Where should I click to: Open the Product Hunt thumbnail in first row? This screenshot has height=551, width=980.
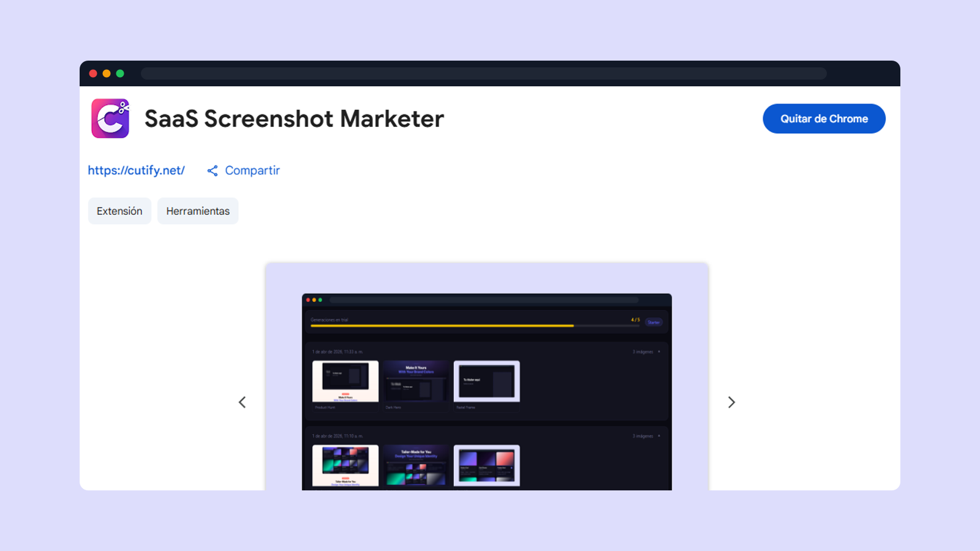click(345, 381)
